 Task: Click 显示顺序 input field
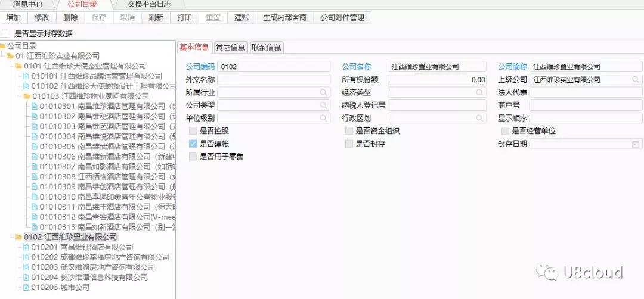pos(587,118)
